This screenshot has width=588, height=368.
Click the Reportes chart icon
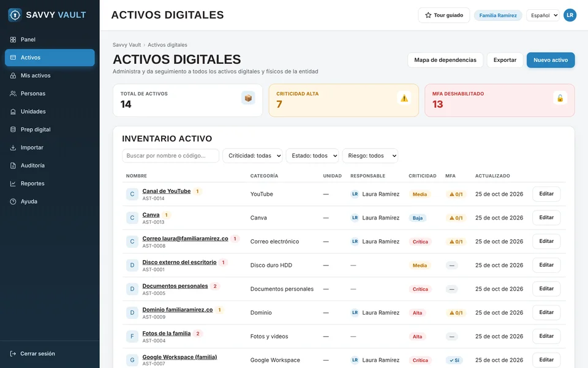(x=13, y=183)
